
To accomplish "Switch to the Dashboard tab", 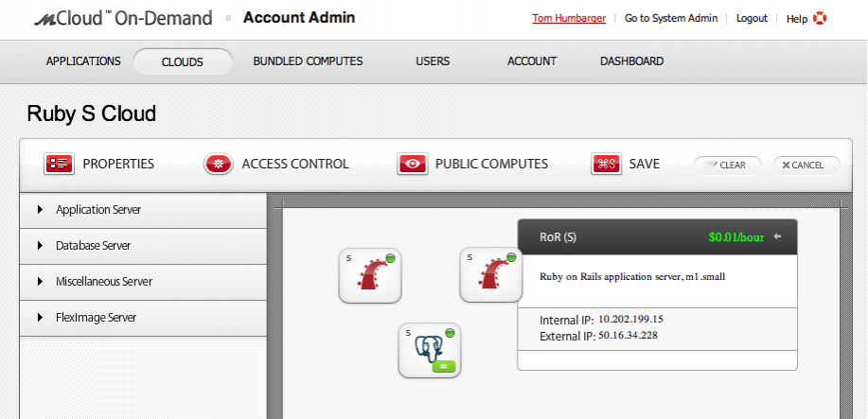I will tap(631, 61).
